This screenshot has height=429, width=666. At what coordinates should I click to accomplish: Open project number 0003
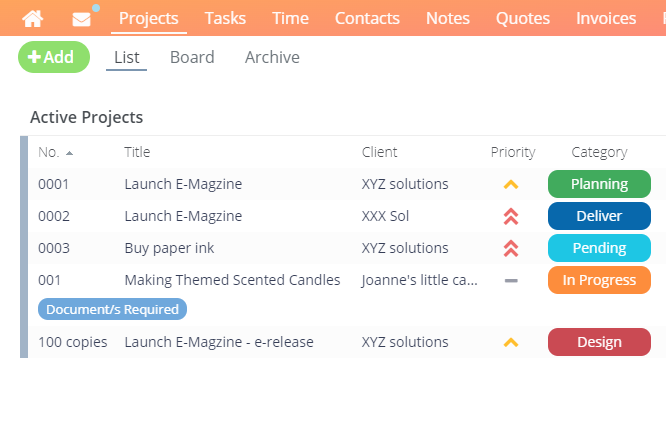pos(54,248)
